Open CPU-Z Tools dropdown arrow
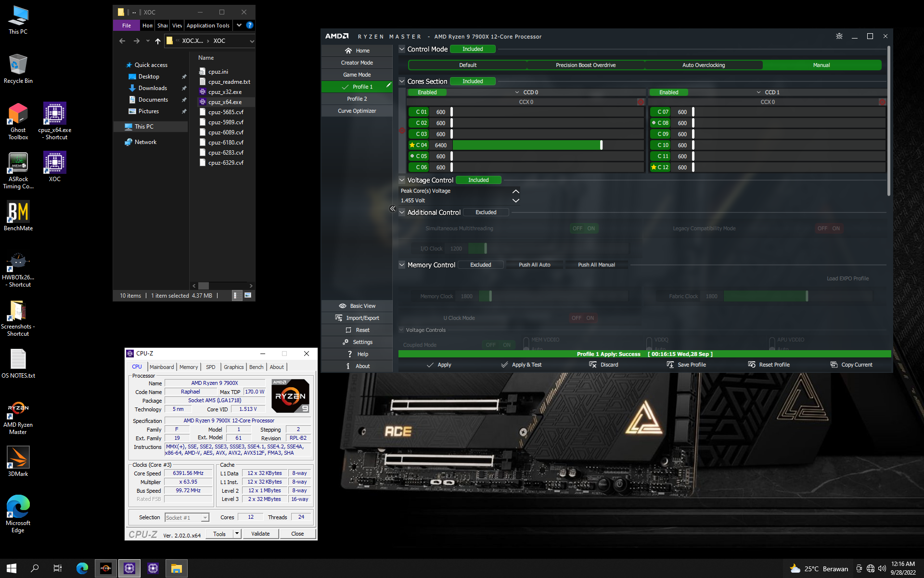 (237, 534)
